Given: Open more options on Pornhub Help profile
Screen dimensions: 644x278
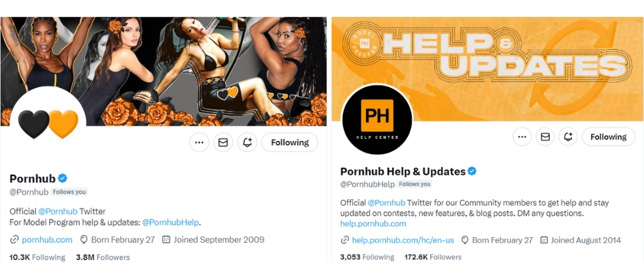Looking at the screenshot, I should coord(522,137).
